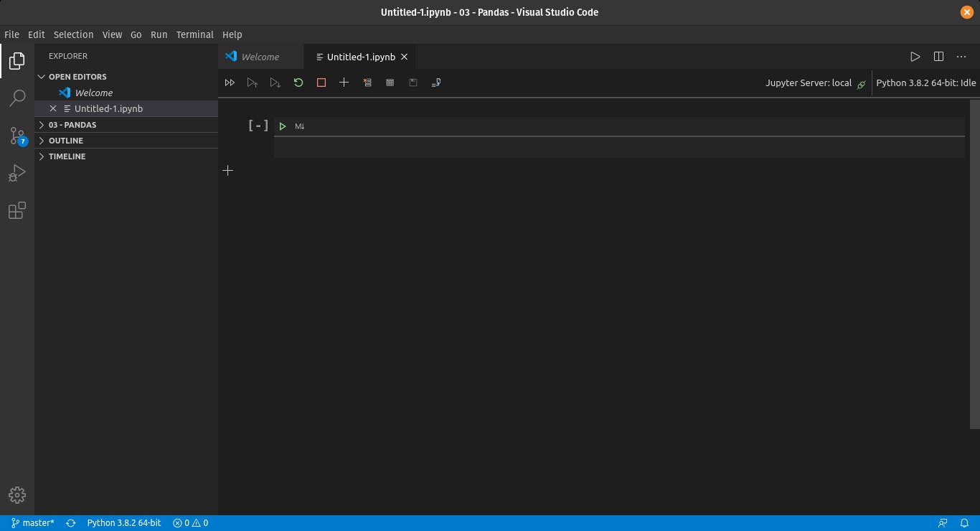Collapse the Open Editors section

pos(126,77)
